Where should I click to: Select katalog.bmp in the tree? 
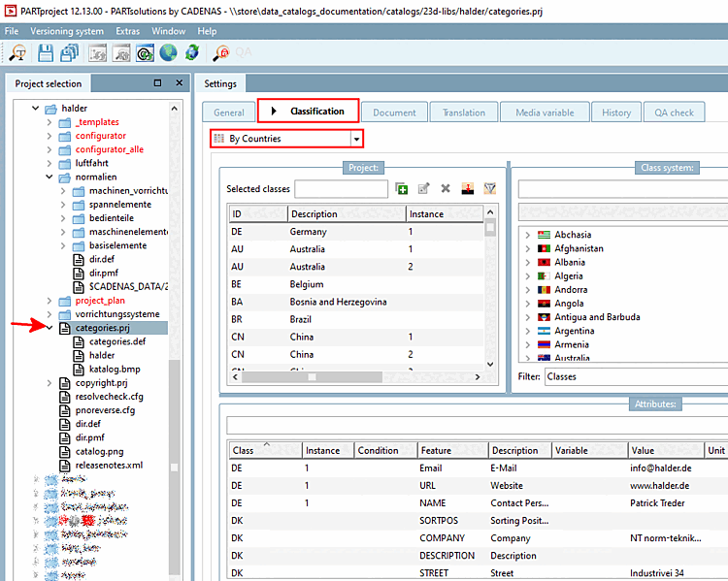(x=115, y=369)
